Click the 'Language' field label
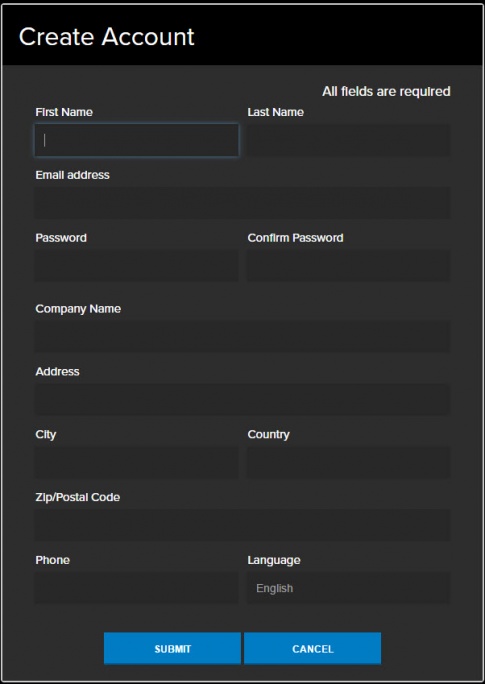Screen dimensions: 485x684 pyautogui.click(x=274, y=560)
